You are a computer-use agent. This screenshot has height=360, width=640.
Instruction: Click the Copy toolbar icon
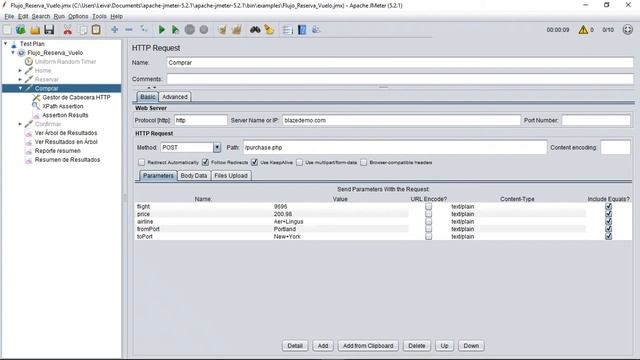[x=83, y=30]
